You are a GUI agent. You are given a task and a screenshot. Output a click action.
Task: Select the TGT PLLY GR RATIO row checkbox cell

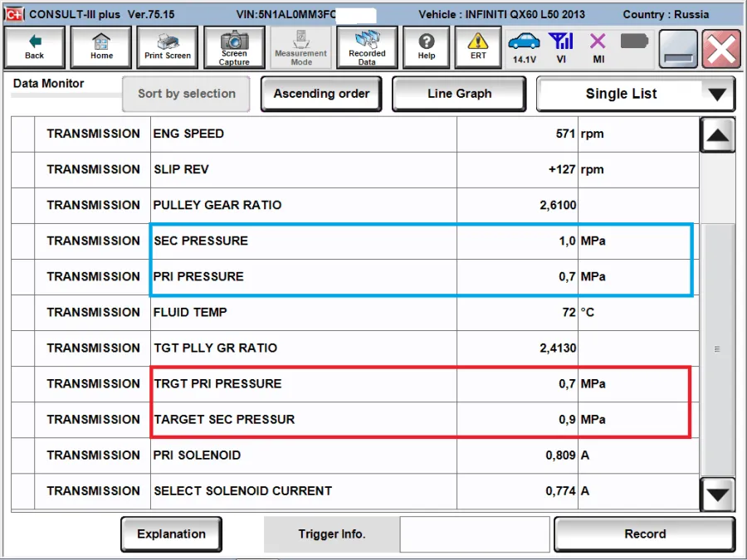23,348
